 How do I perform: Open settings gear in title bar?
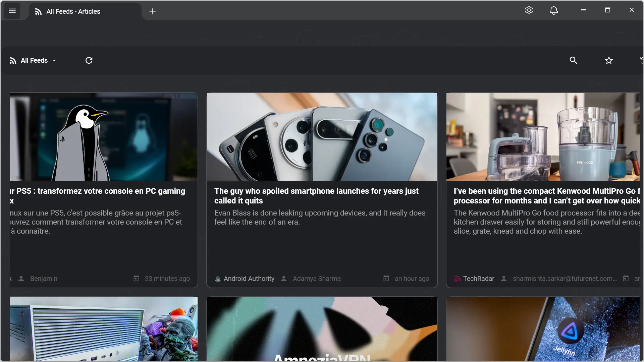(529, 10)
